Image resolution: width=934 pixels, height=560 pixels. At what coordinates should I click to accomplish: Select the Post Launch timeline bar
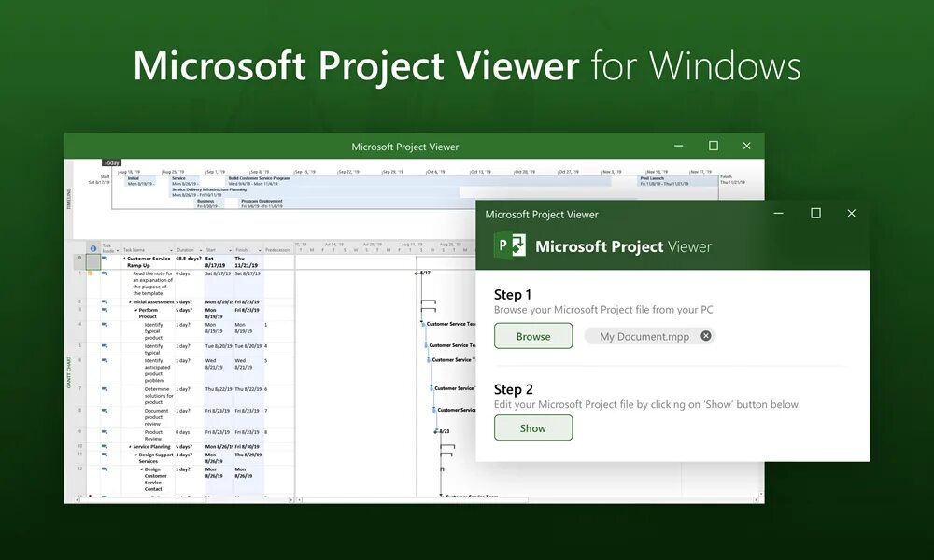coord(678,181)
